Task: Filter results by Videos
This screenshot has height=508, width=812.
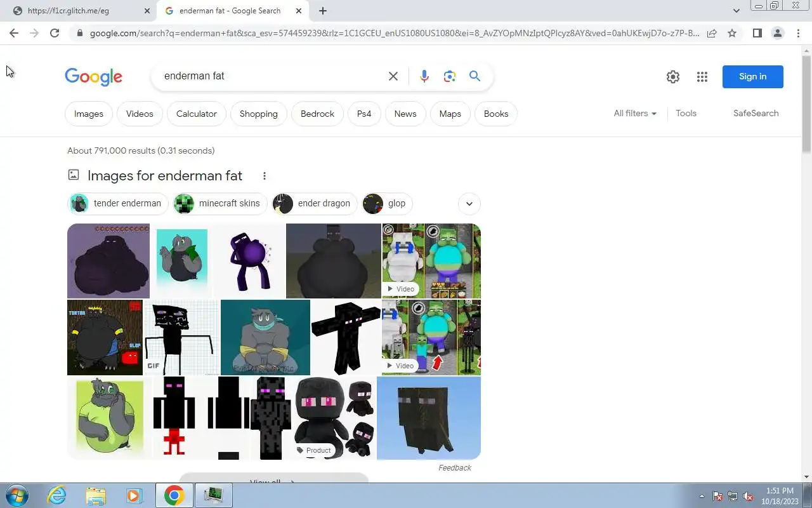Action: [140, 114]
